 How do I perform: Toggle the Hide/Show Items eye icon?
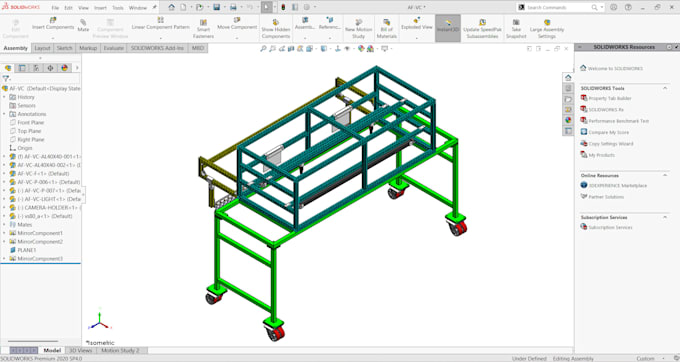(347, 49)
